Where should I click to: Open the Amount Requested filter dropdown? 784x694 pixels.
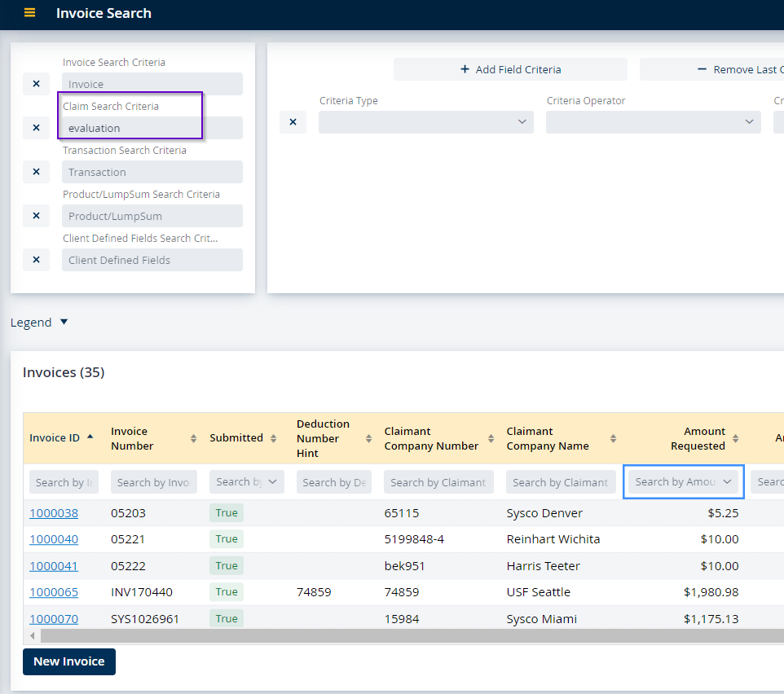tap(684, 482)
